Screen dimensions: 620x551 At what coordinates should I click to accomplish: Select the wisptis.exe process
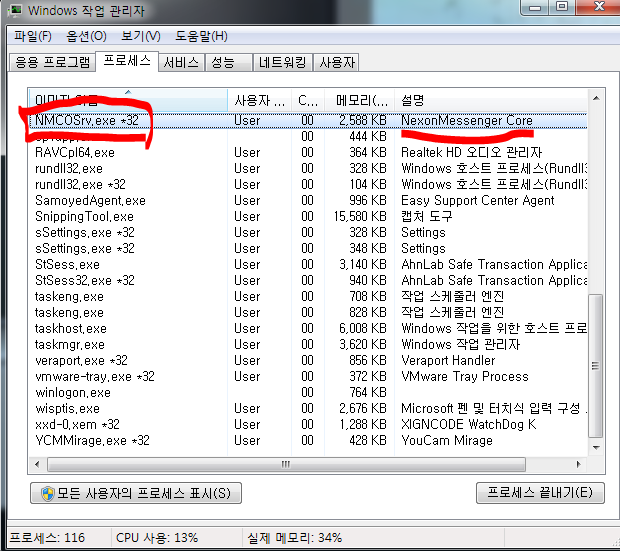click(x=308, y=408)
